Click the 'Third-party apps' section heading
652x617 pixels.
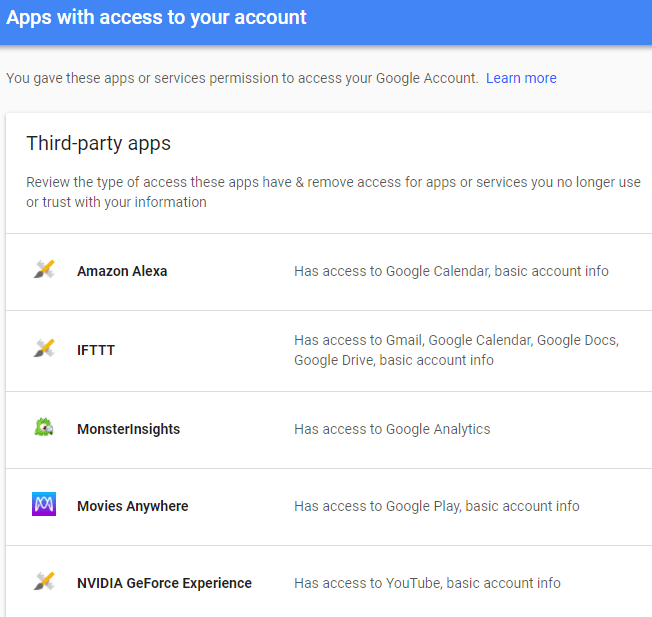[x=98, y=143]
